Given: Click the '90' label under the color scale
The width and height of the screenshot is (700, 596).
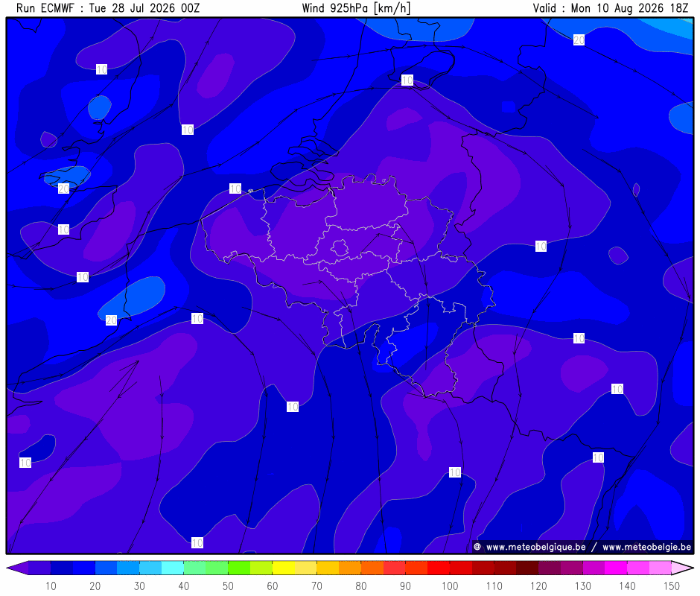Looking at the screenshot, I should tap(405, 586).
